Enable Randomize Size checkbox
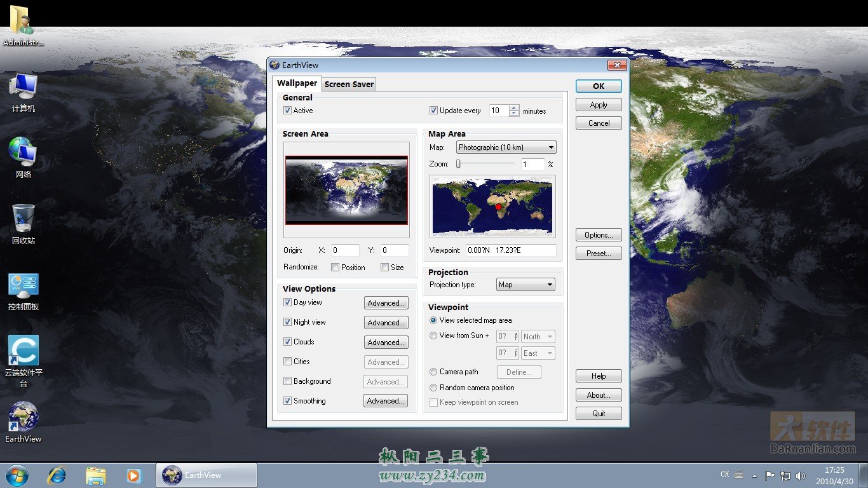868x488 pixels. coord(384,268)
